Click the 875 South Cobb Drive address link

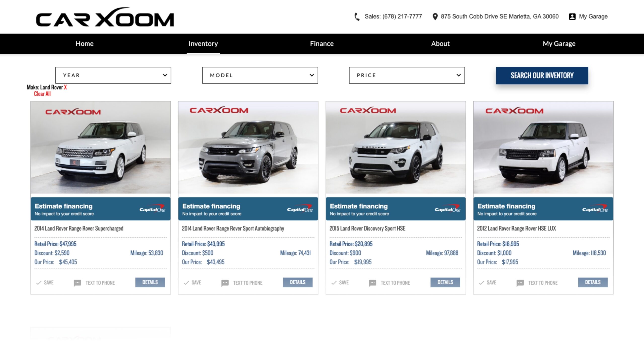500,17
